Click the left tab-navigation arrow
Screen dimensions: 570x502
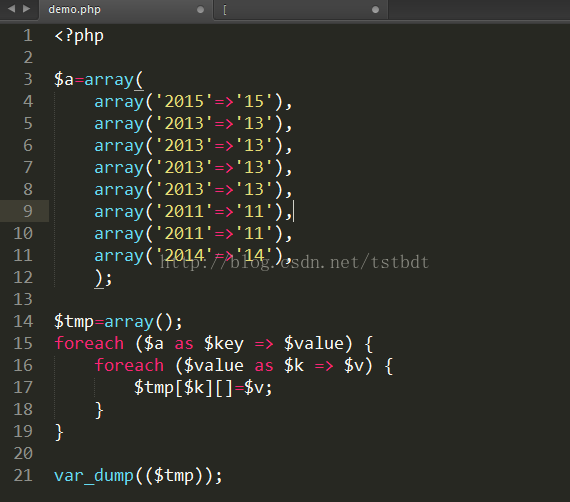pyautogui.click(x=11, y=8)
